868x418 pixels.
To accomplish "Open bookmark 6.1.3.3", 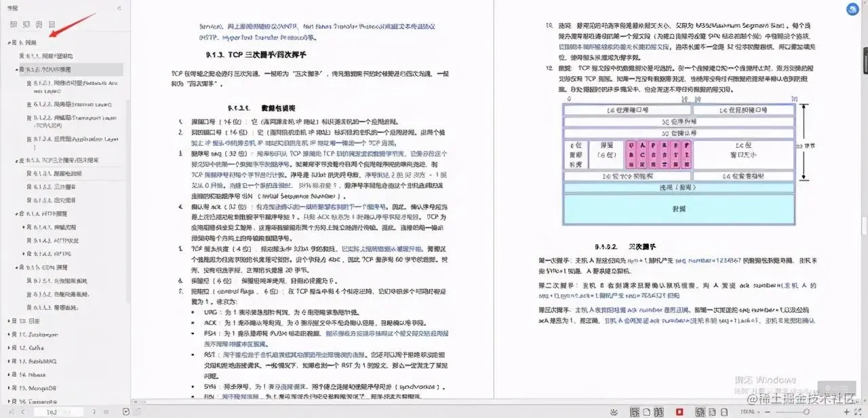I will click(x=51, y=200).
